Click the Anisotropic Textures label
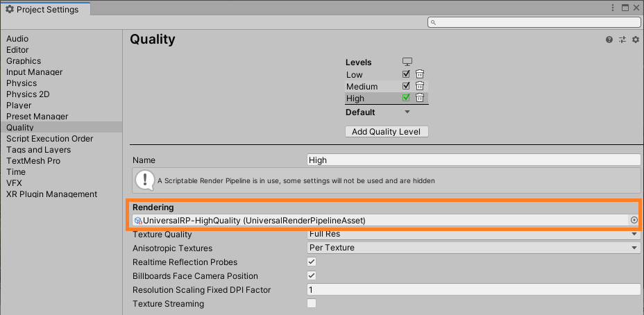Viewport: 644px width, 315px height. coord(173,248)
